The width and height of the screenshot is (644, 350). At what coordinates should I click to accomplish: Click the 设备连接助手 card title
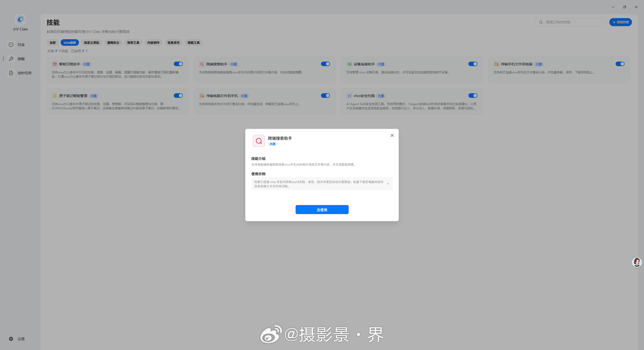coord(364,64)
